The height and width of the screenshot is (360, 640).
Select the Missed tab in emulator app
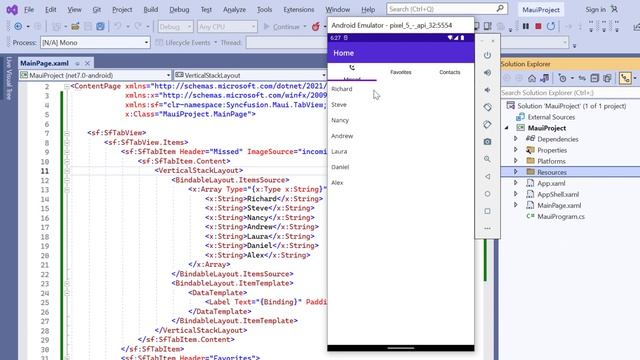[x=352, y=72]
